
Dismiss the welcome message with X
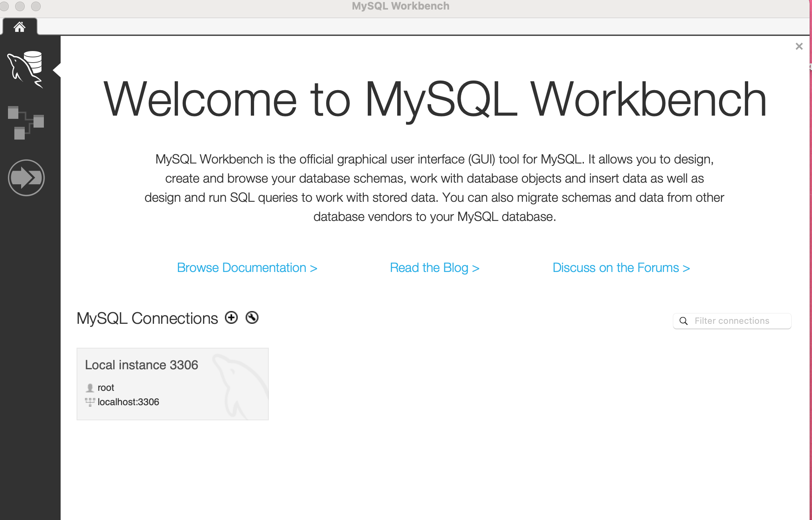click(799, 47)
